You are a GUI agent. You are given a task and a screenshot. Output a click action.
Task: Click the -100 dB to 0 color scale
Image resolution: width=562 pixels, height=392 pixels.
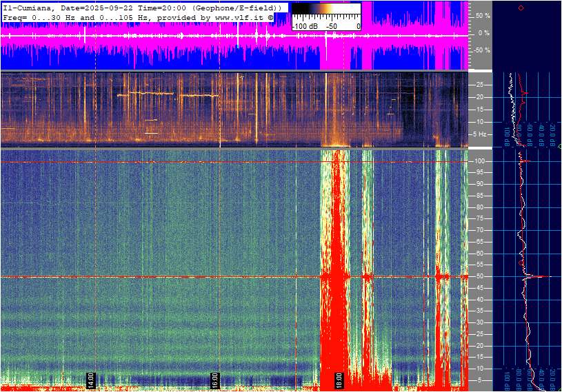click(x=326, y=17)
